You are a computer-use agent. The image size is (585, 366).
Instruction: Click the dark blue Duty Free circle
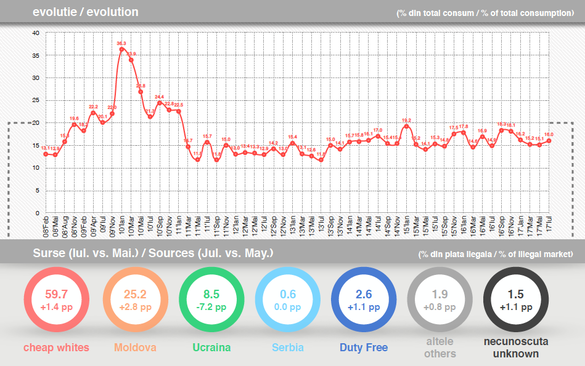tap(364, 300)
